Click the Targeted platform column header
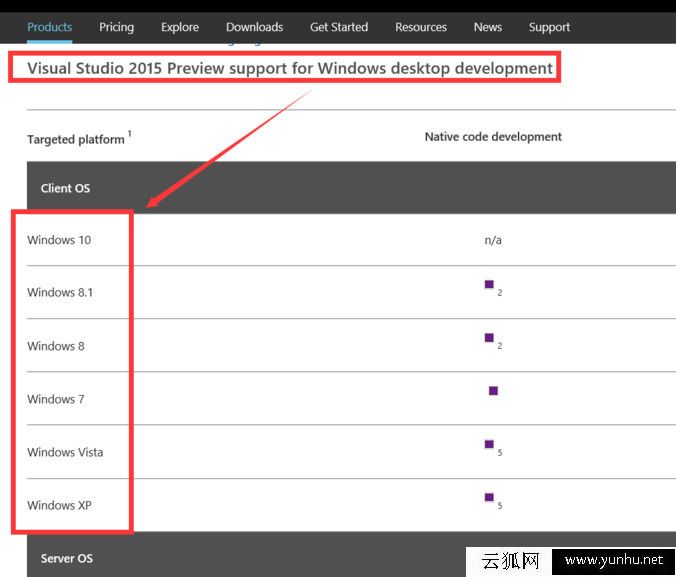Viewport: 676px width, 577px height. point(76,139)
